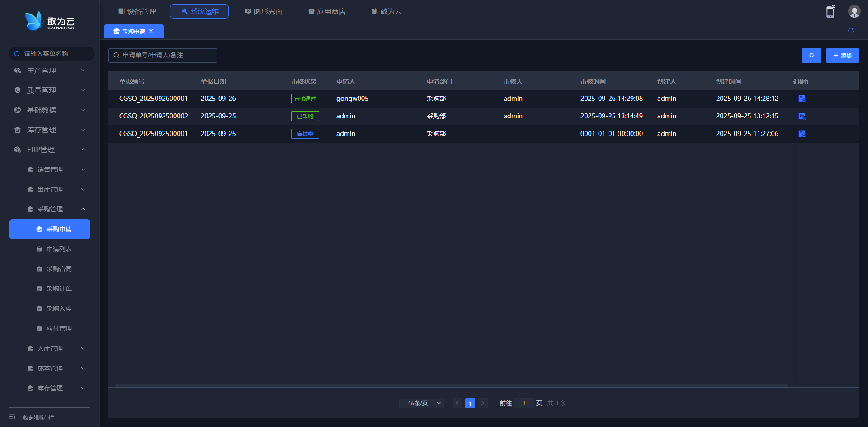Click the tab bar reload icon
The height and width of the screenshot is (427, 868).
point(850,31)
